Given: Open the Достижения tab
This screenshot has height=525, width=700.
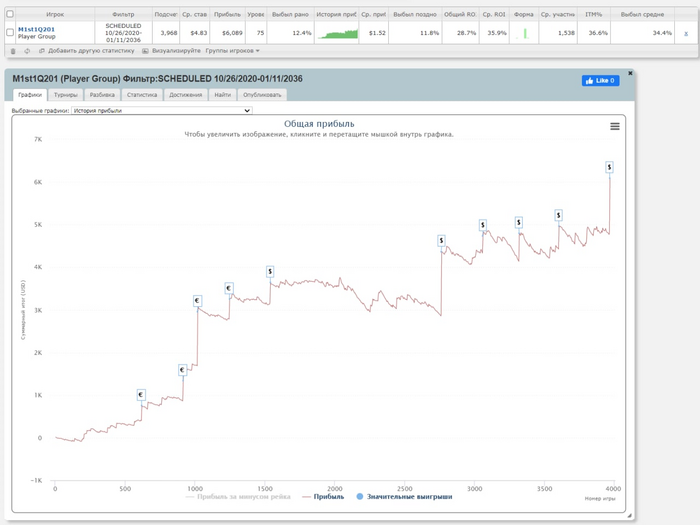Looking at the screenshot, I should pos(186,95).
